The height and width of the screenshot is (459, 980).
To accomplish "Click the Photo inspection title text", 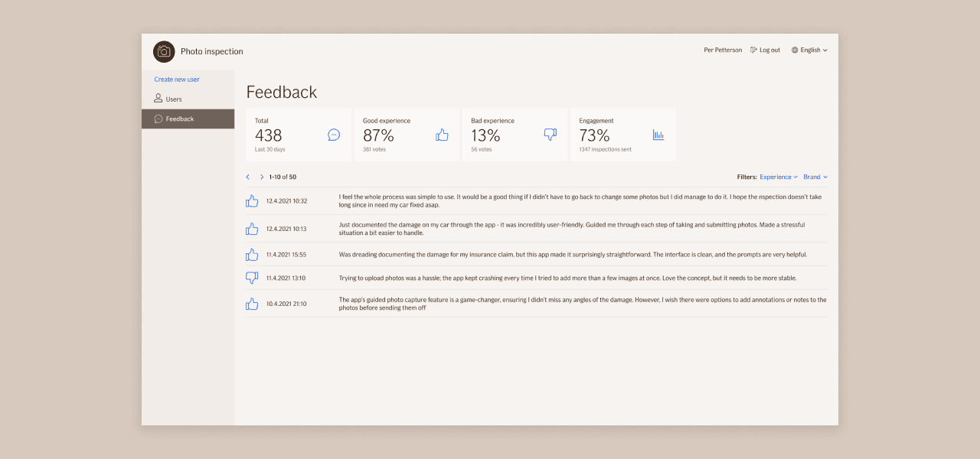I will pos(212,51).
